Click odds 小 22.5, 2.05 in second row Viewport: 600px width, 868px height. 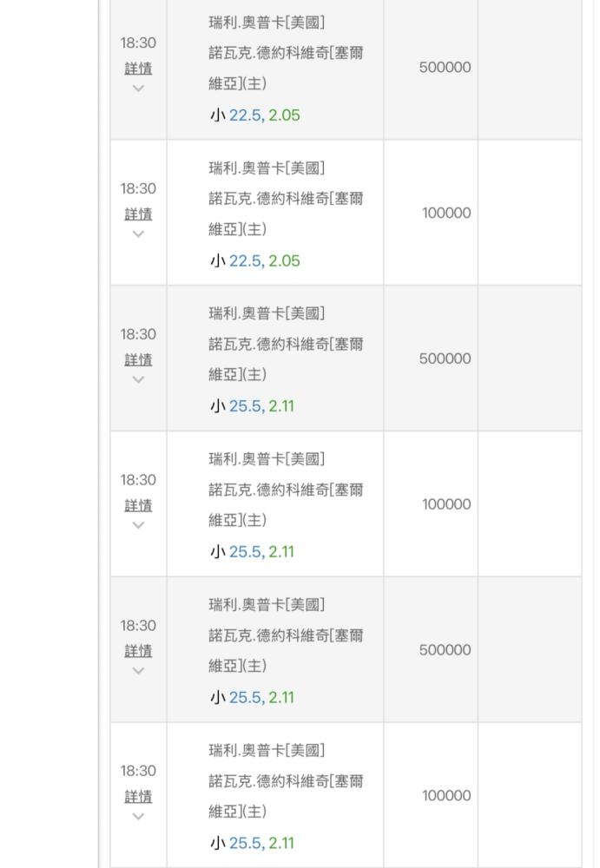254,260
